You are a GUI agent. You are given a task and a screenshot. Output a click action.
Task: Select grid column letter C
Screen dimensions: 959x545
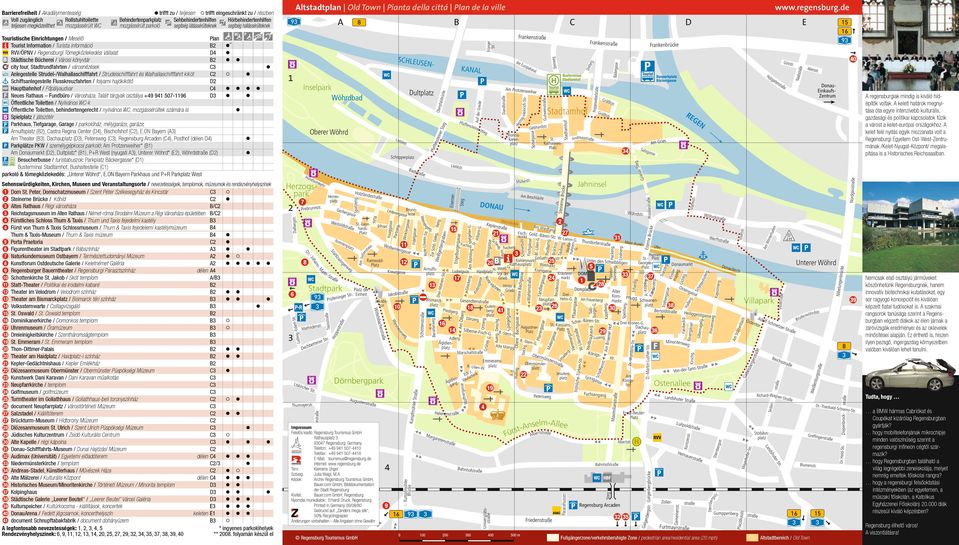[572, 23]
